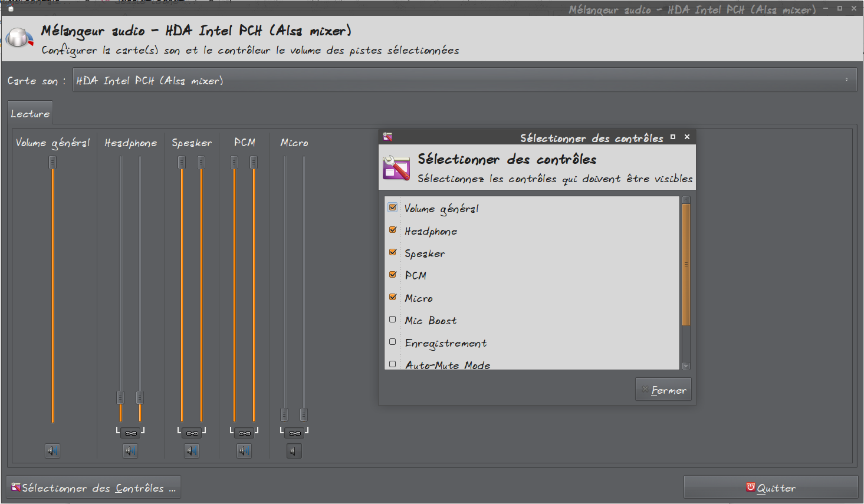Click the Micro left channel slider handle

pos(284,414)
